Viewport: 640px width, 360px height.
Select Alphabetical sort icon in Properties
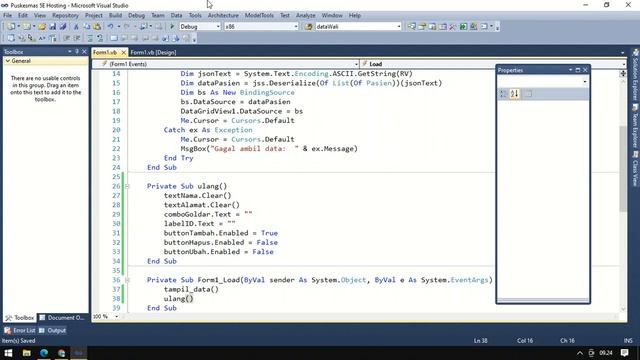pyautogui.click(x=514, y=94)
